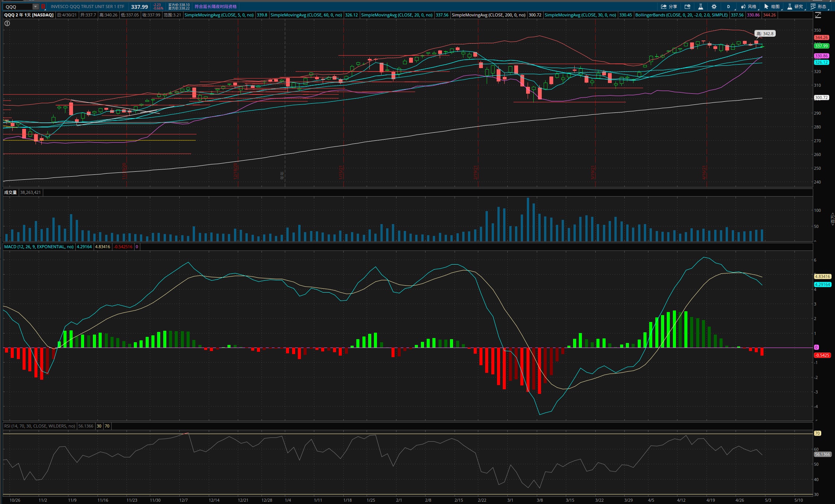Click the BollingerBands study label

(681, 15)
